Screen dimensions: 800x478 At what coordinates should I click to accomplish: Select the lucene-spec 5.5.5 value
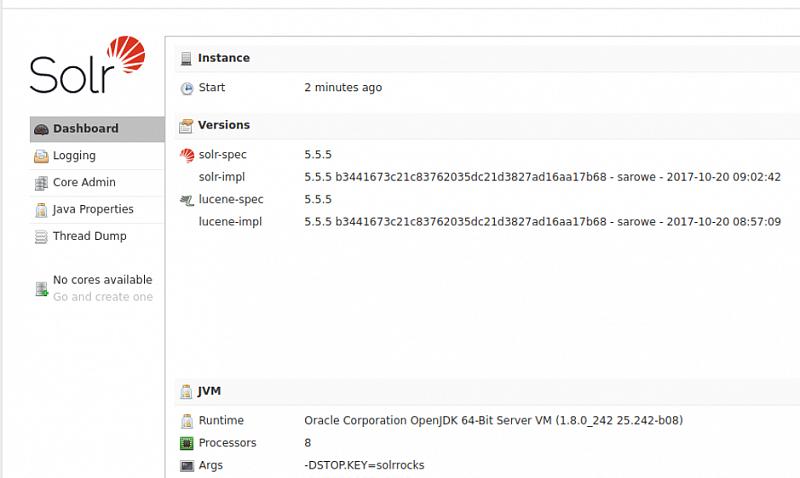coord(318,199)
